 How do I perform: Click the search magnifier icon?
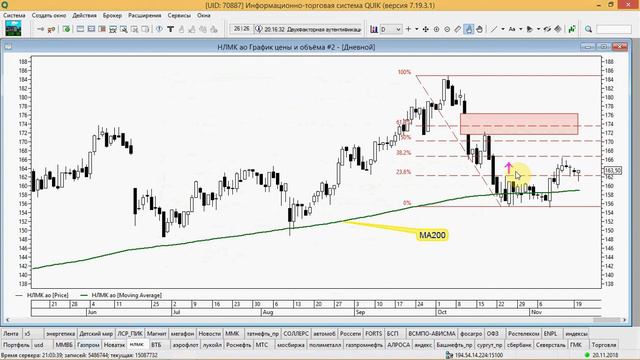coord(588,29)
